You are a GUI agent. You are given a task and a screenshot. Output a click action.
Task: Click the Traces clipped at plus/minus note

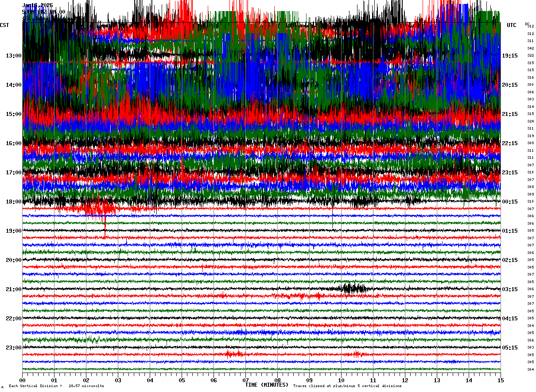click(347, 386)
